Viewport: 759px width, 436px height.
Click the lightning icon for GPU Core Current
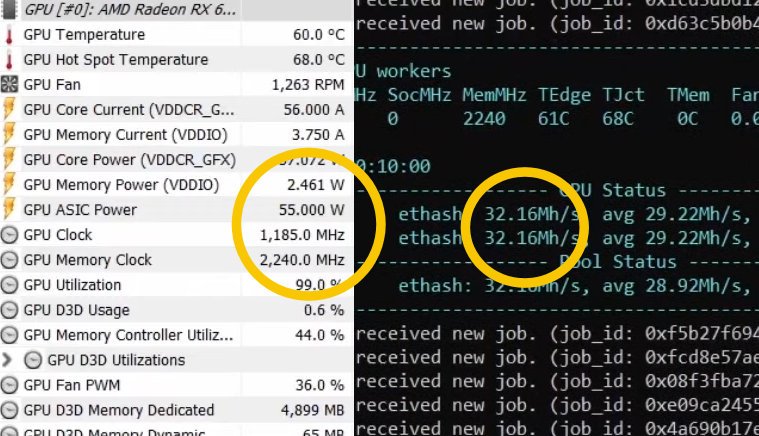tap(11, 110)
